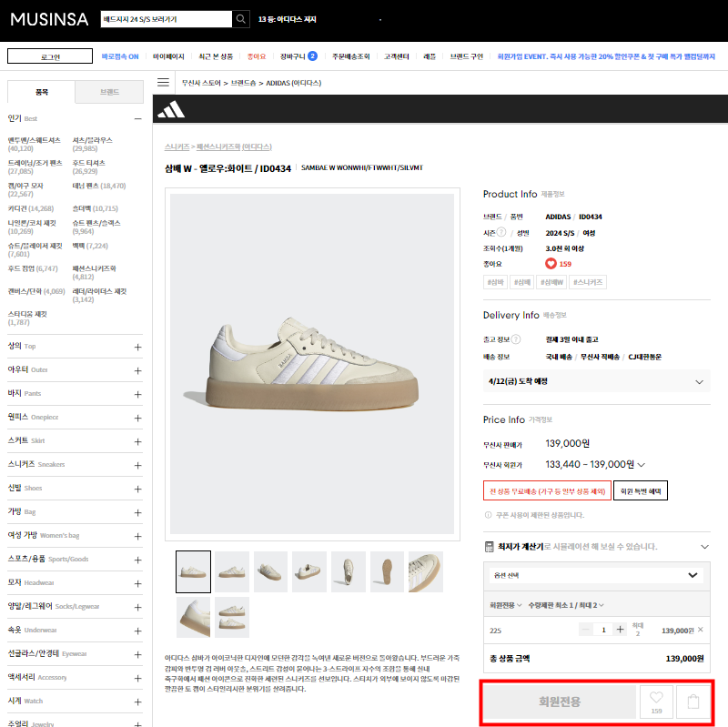Open 마이페이지 in top menu
This screenshot has height=727, width=728.
[x=168, y=56]
